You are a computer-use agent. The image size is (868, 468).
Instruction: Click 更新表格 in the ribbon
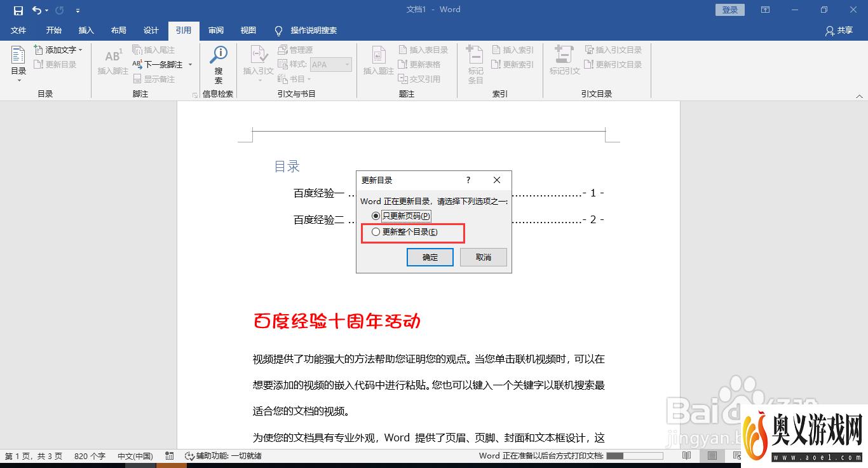coord(419,64)
